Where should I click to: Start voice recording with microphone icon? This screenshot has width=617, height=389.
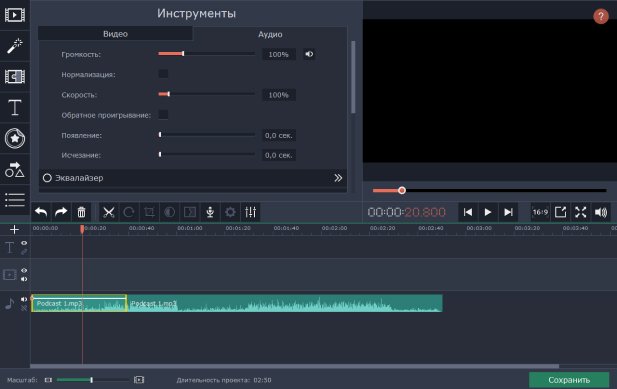tap(210, 212)
